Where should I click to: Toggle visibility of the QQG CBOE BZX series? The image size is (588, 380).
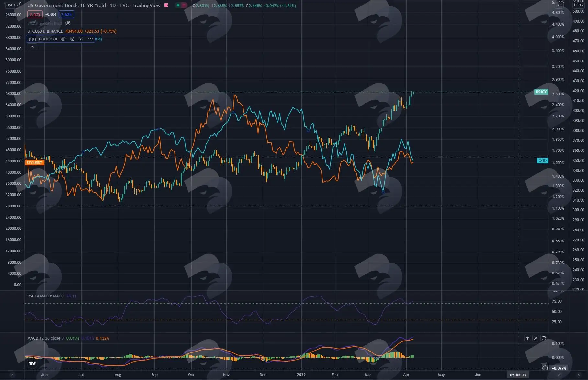[x=63, y=39]
